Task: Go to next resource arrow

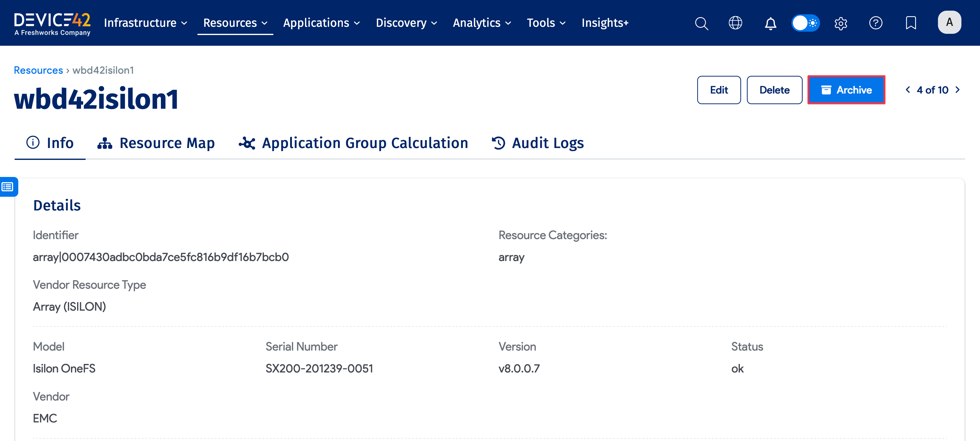Action: [x=957, y=90]
